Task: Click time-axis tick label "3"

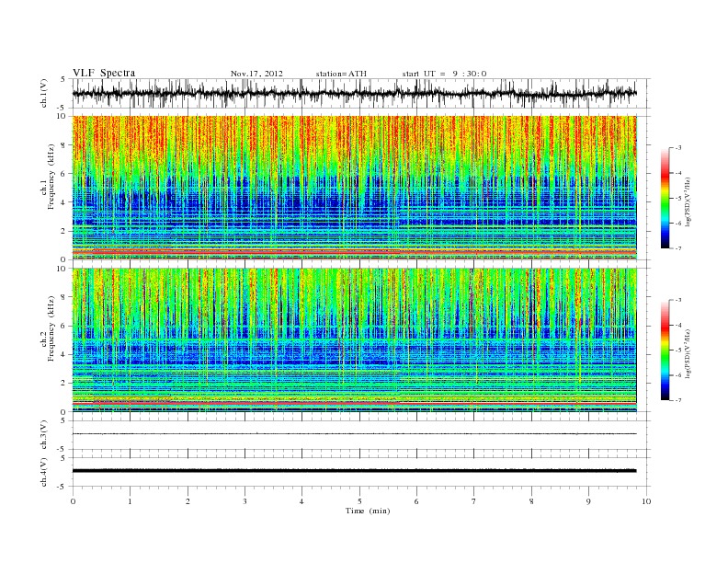Action: (245, 501)
